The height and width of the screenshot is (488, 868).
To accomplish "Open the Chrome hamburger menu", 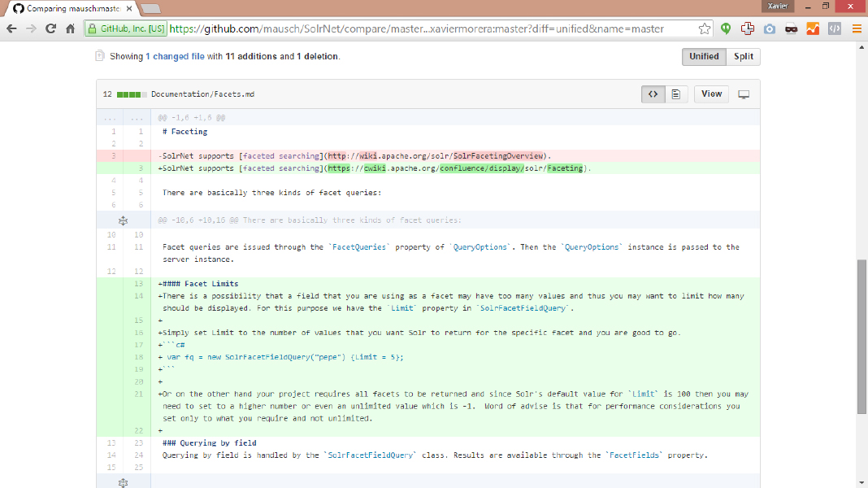I will 856,28.
